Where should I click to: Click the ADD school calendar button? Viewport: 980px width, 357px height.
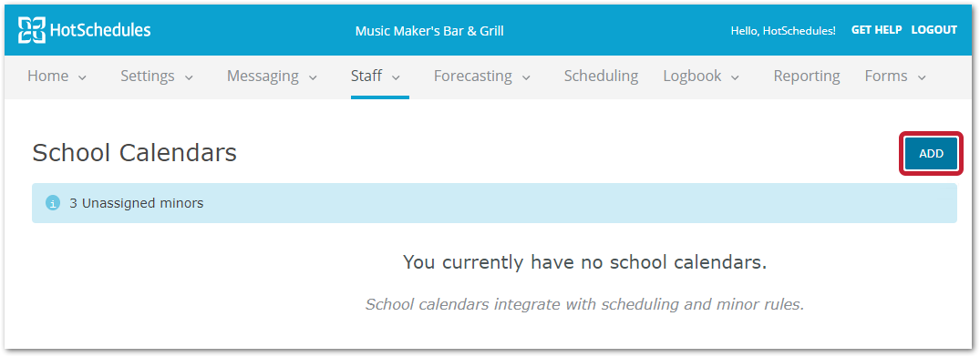pos(931,154)
